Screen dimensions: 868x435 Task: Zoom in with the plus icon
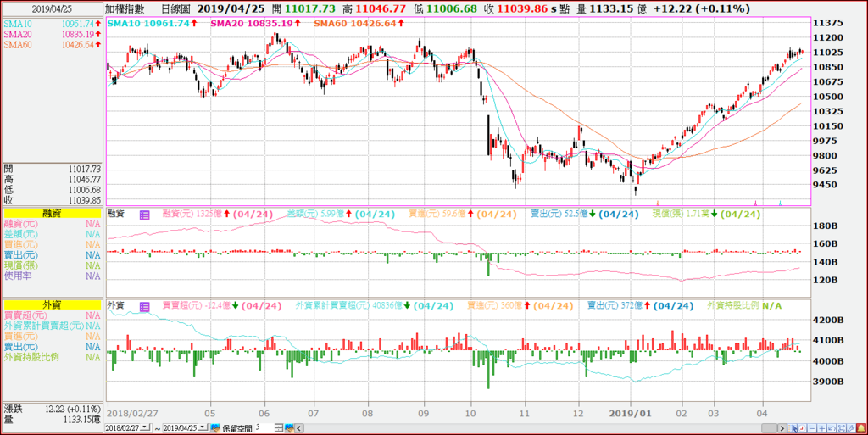point(822,428)
